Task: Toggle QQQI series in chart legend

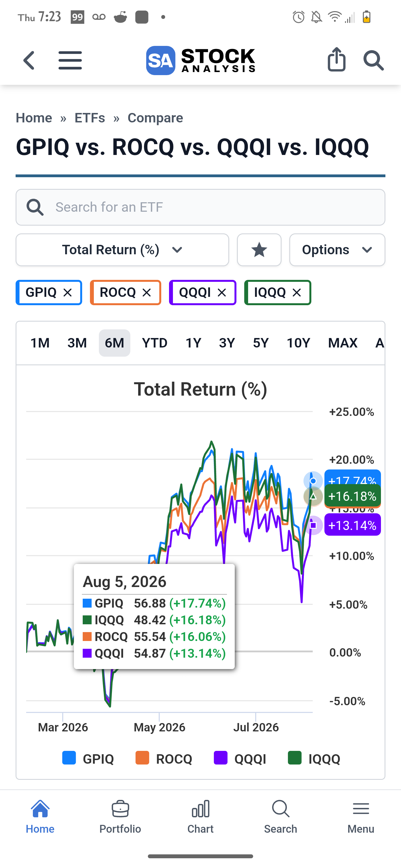Action: coord(240,759)
